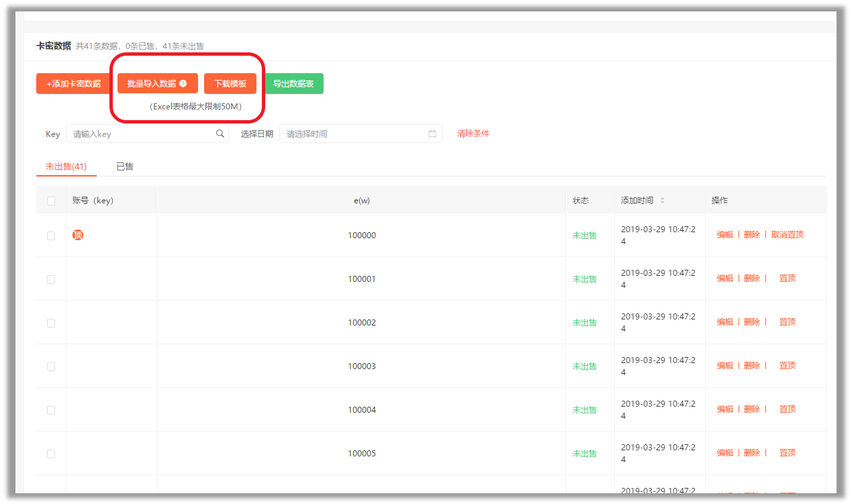Viewport: 852px width, 504px height.
Task: Check the row for key 100001
Action: click(x=51, y=279)
